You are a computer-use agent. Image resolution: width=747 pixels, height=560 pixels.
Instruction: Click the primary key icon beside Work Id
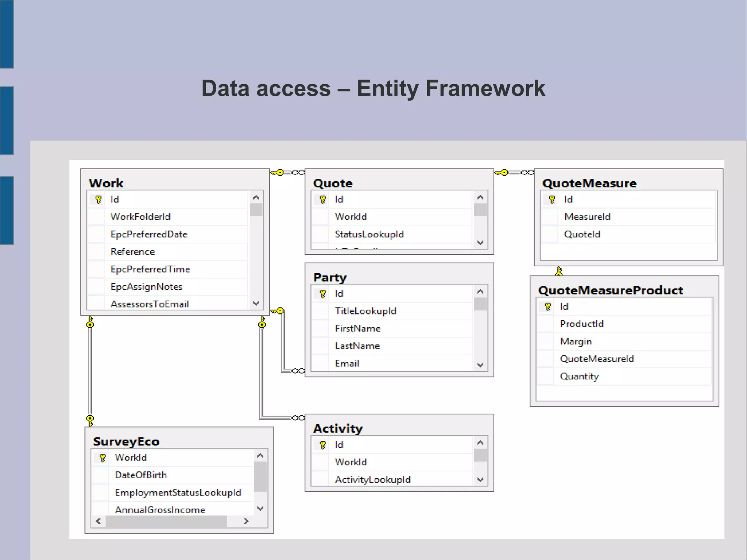[x=98, y=200]
